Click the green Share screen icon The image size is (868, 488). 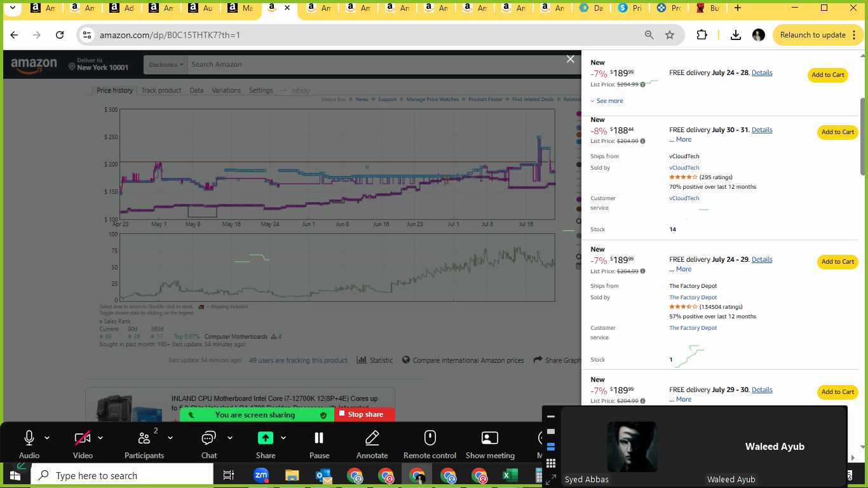(266, 438)
